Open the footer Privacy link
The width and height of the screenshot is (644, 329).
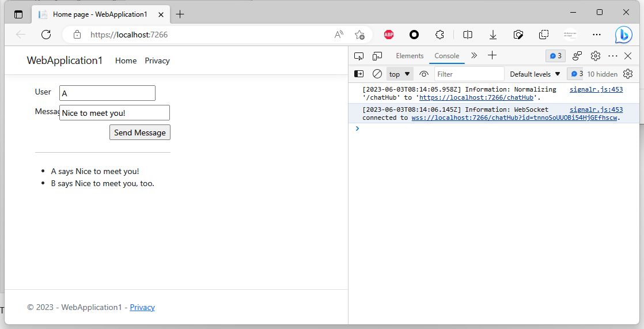pyautogui.click(x=142, y=307)
